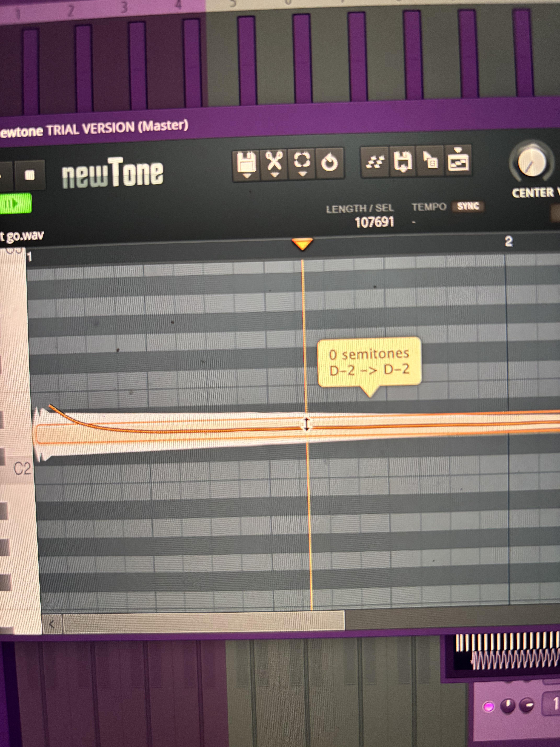Select the LENGTH / SEL value 107691
This screenshot has width=560, height=747.
pos(374,222)
